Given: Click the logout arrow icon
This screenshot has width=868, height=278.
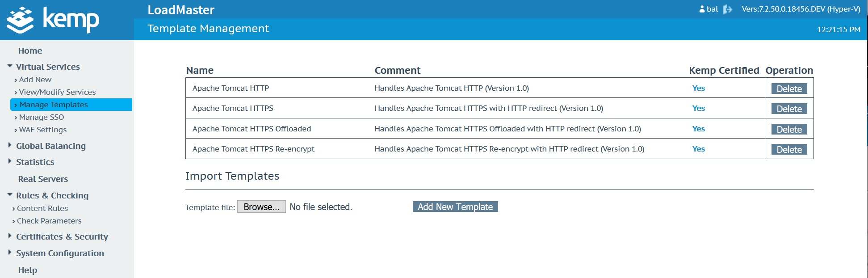Looking at the screenshot, I should 728,9.
